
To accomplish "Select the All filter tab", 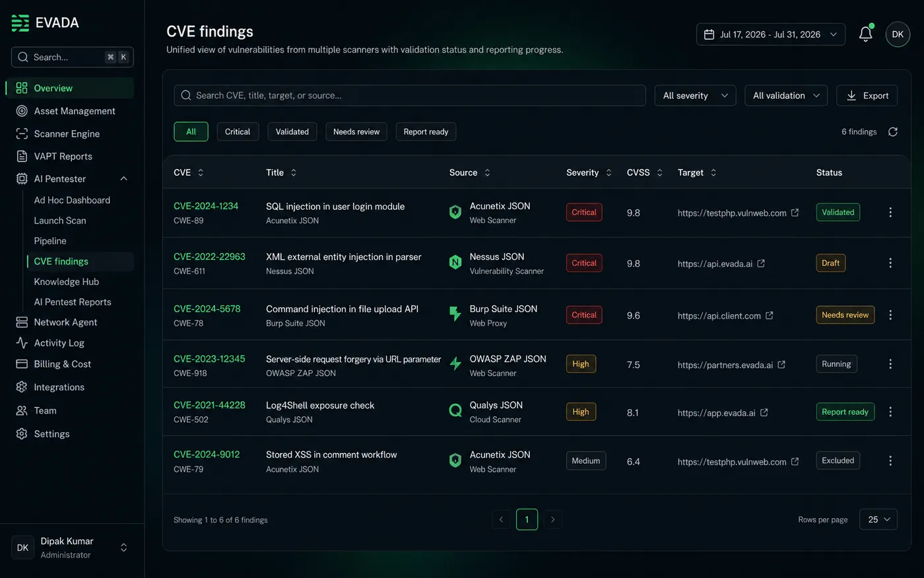I will pos(191,132).
